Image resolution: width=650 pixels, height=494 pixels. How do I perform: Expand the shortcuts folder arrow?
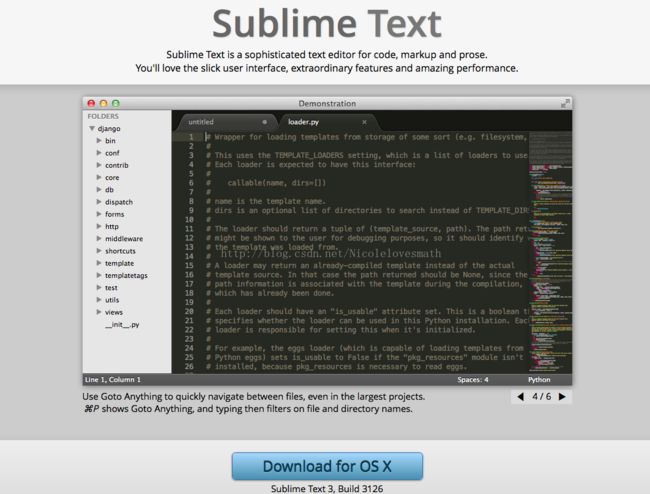click(x=99, y=251)
